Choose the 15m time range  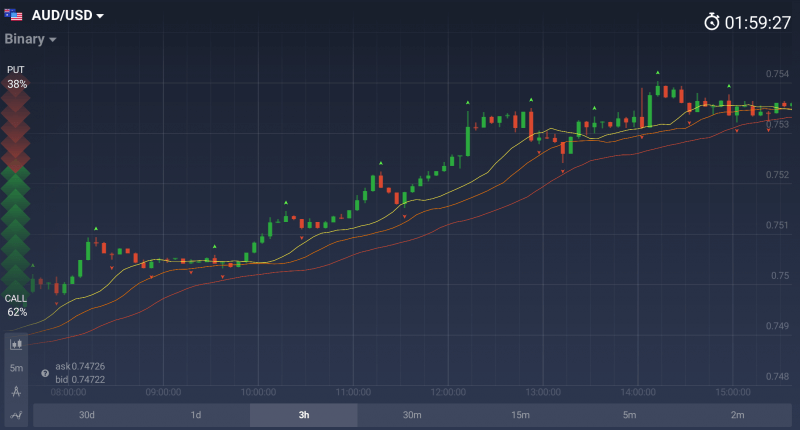[520, 415]
